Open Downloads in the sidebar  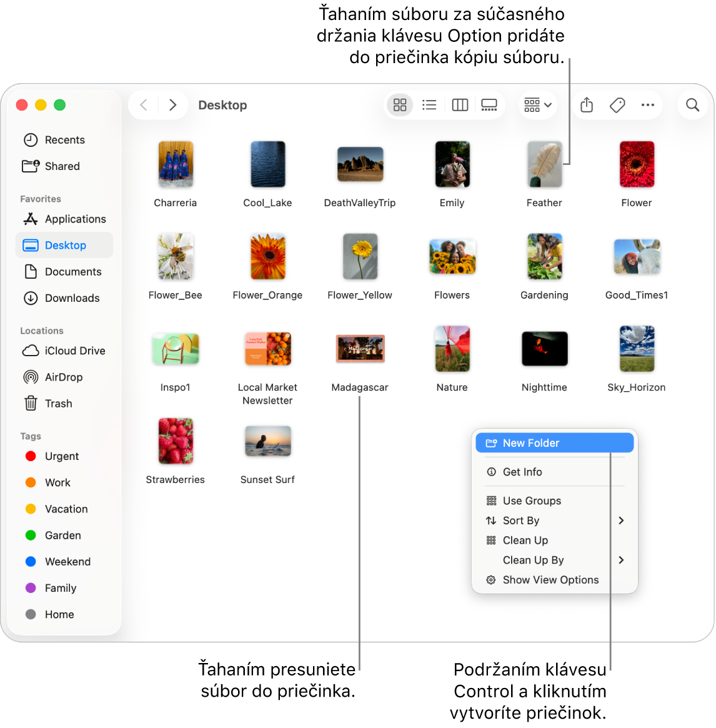tap(64, 298)
